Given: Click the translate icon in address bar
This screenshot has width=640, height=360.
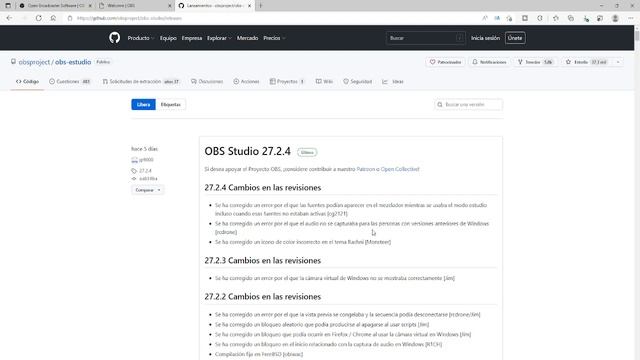Looking at the screenshot, I should pos(497,18).
